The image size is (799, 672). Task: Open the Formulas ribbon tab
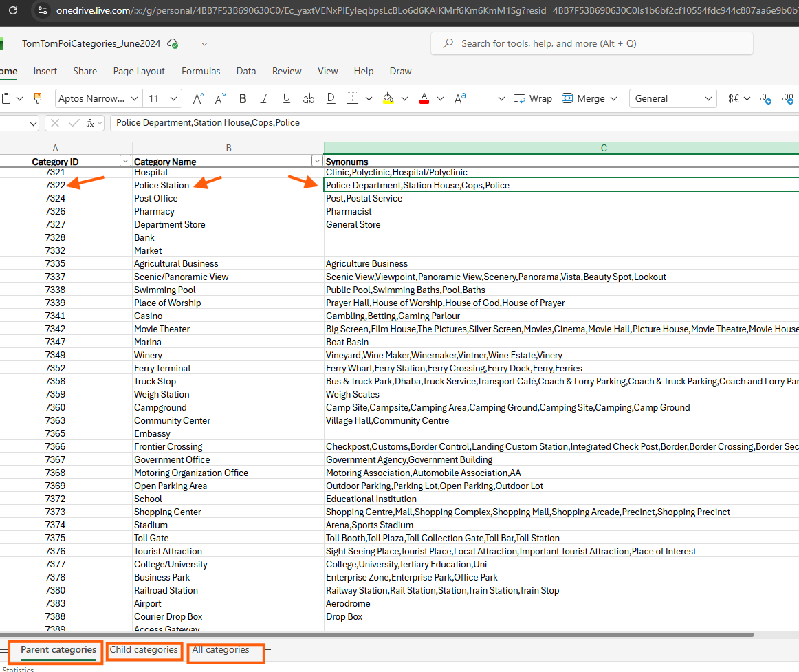coord(201,71)
